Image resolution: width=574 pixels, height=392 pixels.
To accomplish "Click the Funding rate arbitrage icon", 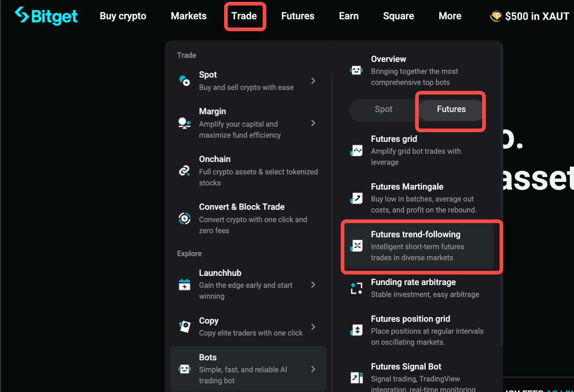I will point(356,288).
